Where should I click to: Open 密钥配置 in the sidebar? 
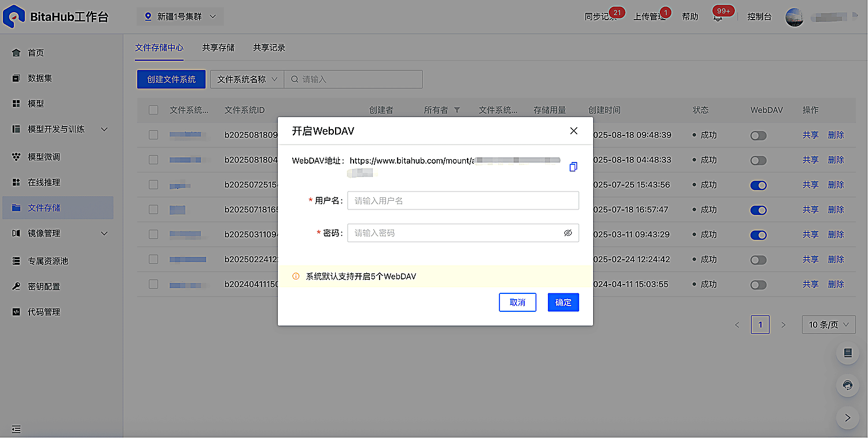[58, 286]
